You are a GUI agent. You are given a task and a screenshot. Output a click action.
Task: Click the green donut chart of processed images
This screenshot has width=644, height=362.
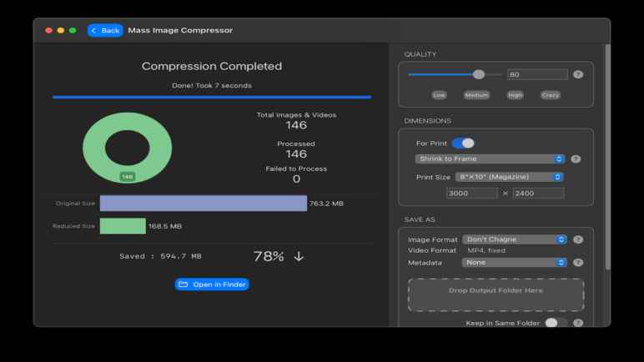128,147
